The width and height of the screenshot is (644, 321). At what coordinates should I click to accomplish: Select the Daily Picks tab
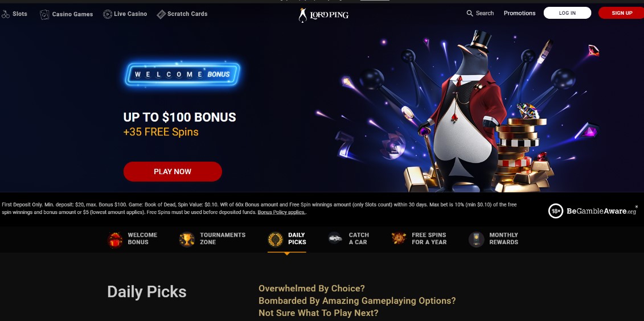point(286,239)
